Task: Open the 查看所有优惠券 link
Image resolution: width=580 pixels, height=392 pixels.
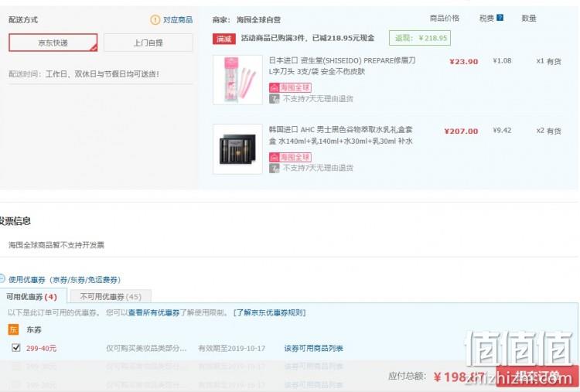Action: (154, 313)
